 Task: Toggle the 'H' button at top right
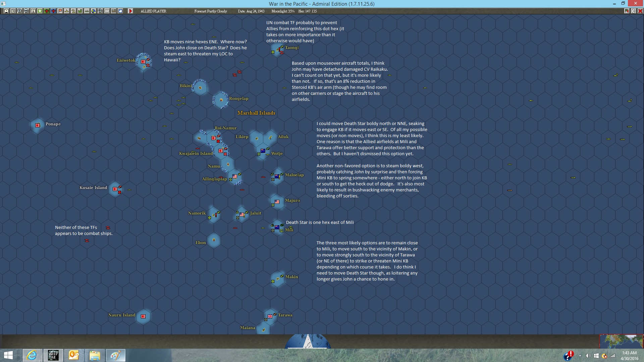[x=640, y=11]
